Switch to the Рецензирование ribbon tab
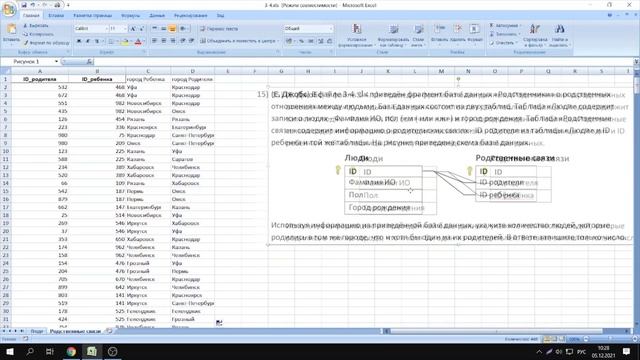Viewport: 640px width, 360px height. pyautogui.click(x=191, y=16)
